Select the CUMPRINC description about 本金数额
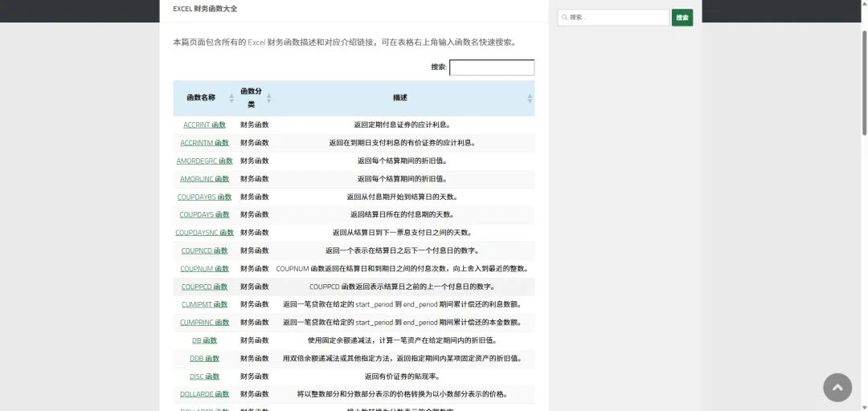868x411 pixels. (x=402, y=323)
